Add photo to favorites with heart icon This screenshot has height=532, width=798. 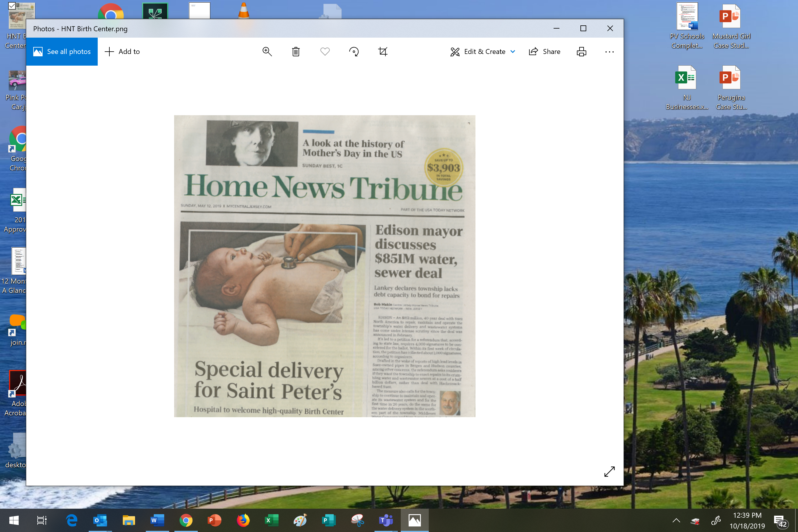325,52
